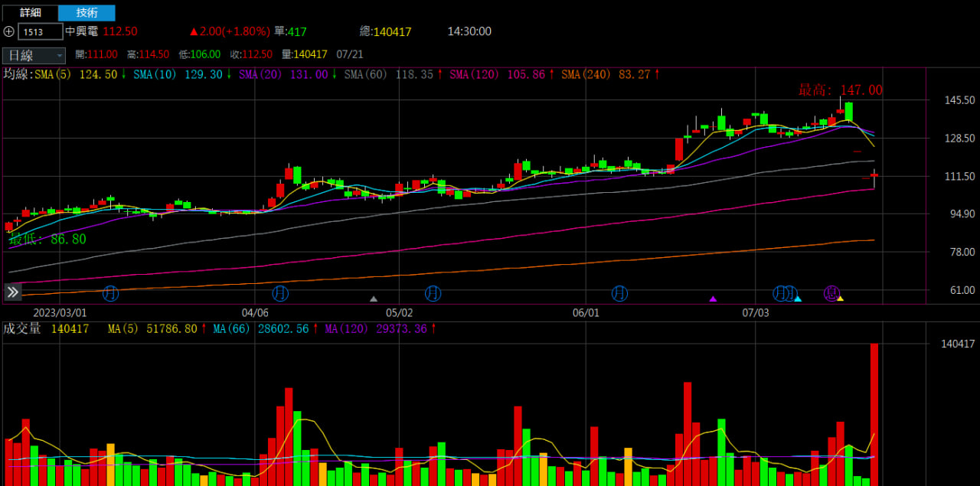This screenshot has height=486, width=980.
Task: Click the SMA(5) moving average label
Action: (x=54, y=74)
